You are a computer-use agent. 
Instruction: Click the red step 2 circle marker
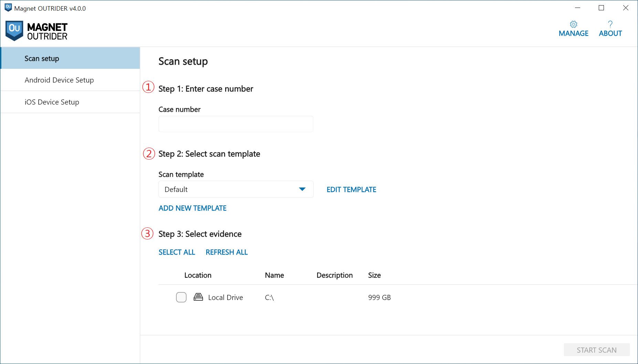click(149, 153)
